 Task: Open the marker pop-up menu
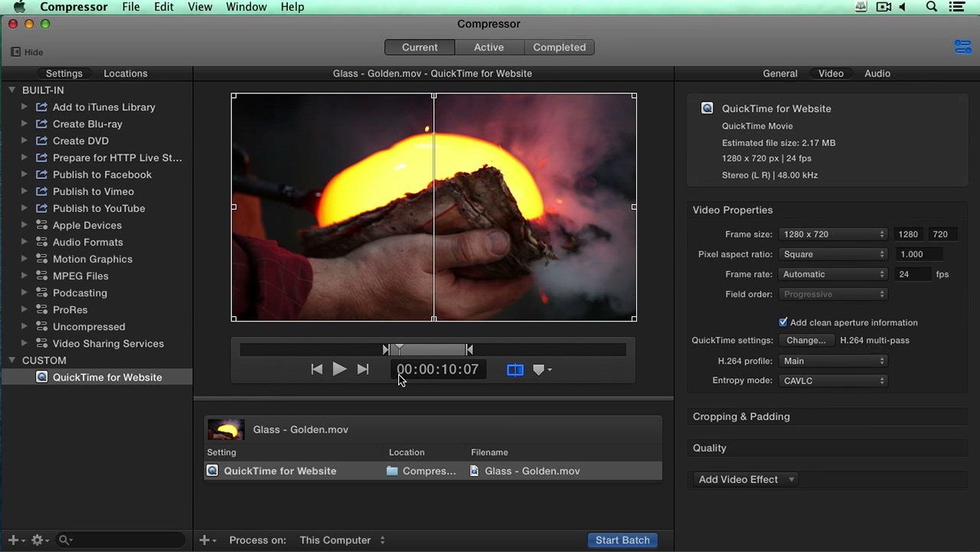pos(542,370)
